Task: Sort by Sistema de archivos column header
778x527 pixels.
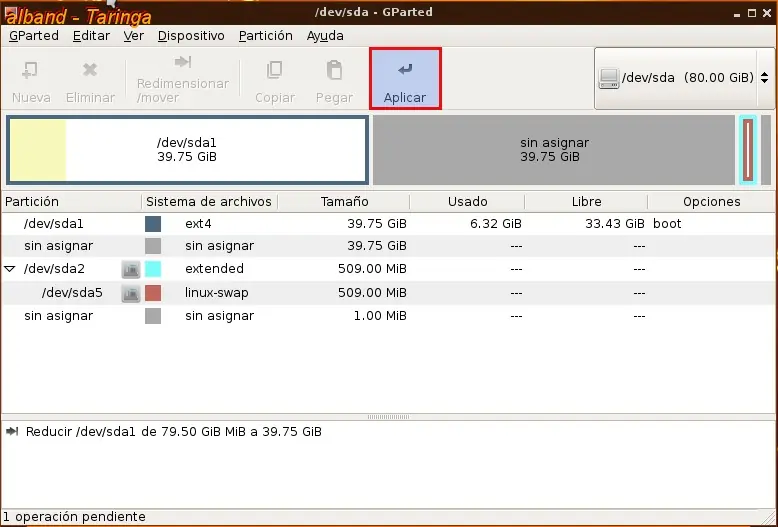Action: point(209,201)
